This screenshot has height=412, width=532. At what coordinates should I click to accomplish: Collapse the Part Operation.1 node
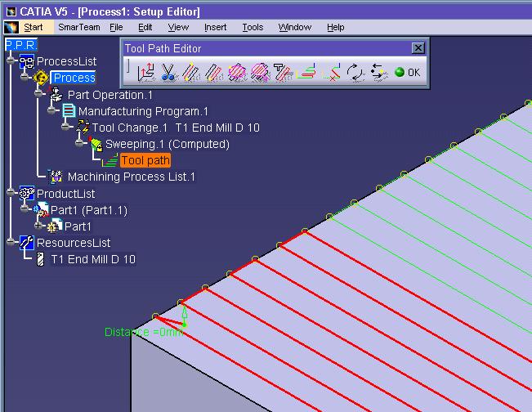pos(39,92)
